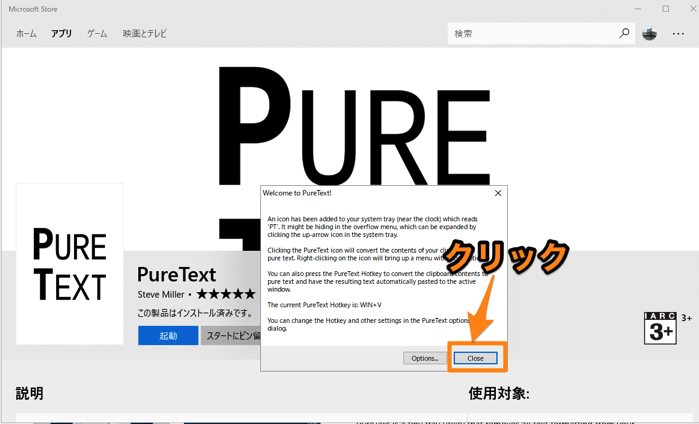Go to the ホーム tab in Microsoft Store
The height and width of the screenshot is (424, 699).
point(26,33)
